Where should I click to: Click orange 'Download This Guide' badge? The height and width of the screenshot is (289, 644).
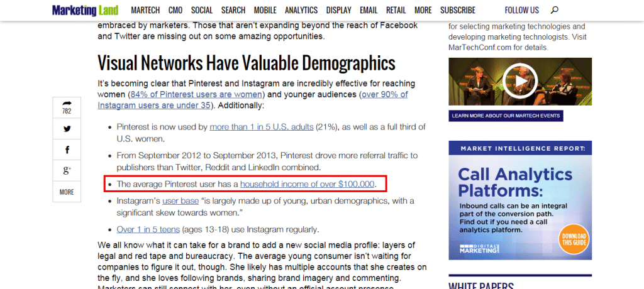tap(574, 239)
